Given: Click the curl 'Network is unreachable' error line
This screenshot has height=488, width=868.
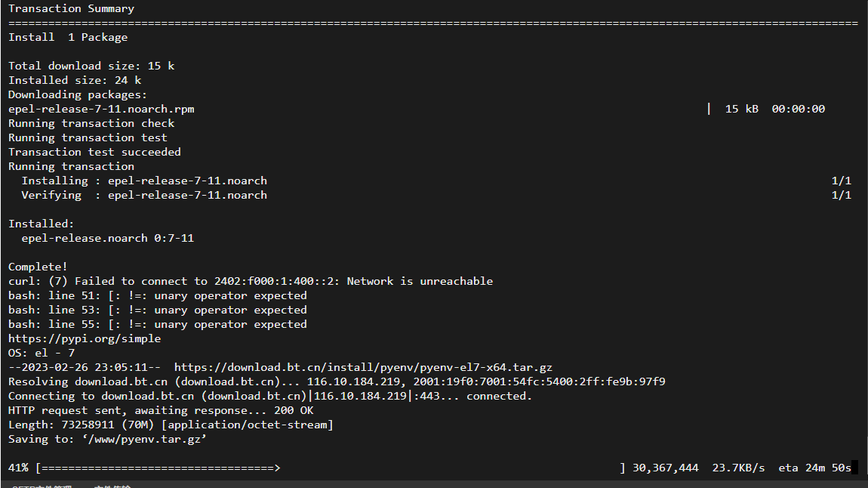Looking at the screenshot, I should click(251, 281).
